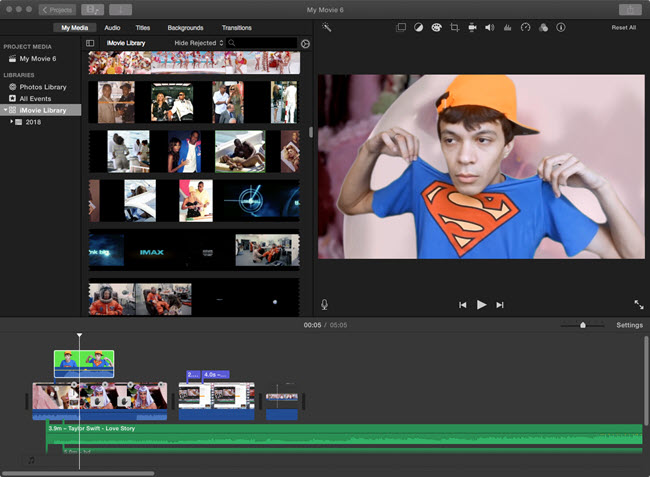Open the video stabilization camera tool
This screenshot has height=477, width=650.
[471, 28]
